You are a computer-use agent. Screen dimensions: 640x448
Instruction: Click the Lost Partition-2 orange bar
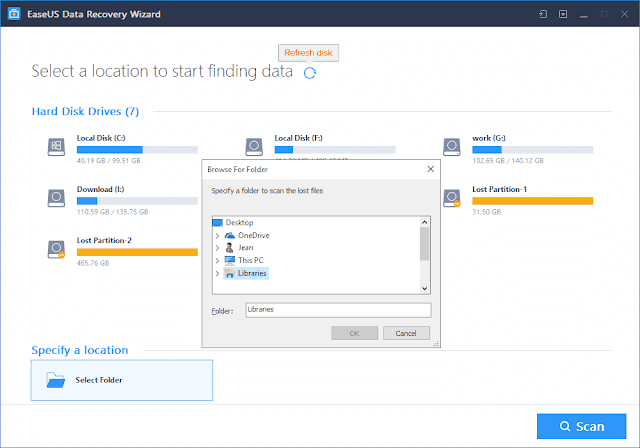coord(137,252)
